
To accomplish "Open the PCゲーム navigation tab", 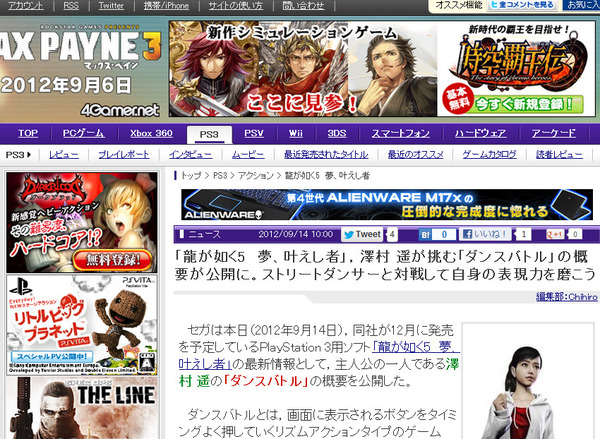I will click(83, 134).
